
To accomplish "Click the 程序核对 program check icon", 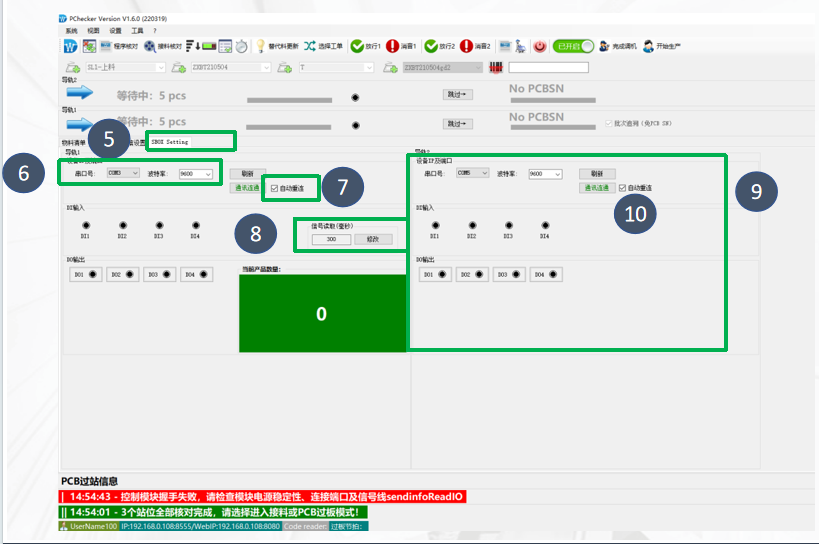I will tap(106, 46).
